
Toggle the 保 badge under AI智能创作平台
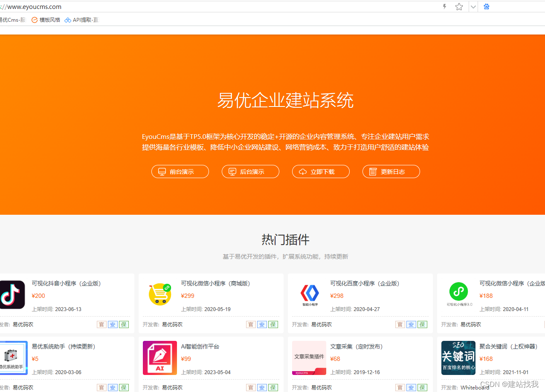point(272,387)
